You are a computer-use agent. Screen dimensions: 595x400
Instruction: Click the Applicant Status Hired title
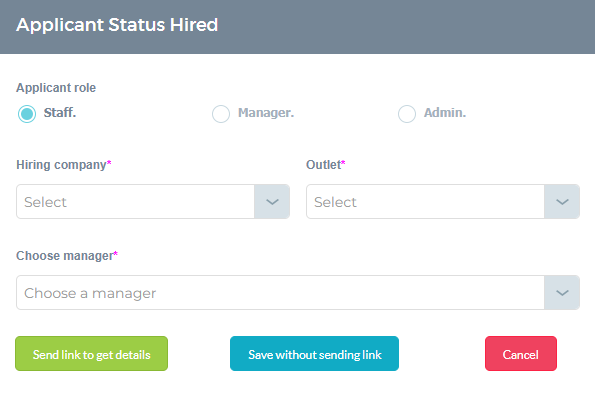[x=117, y=25]
